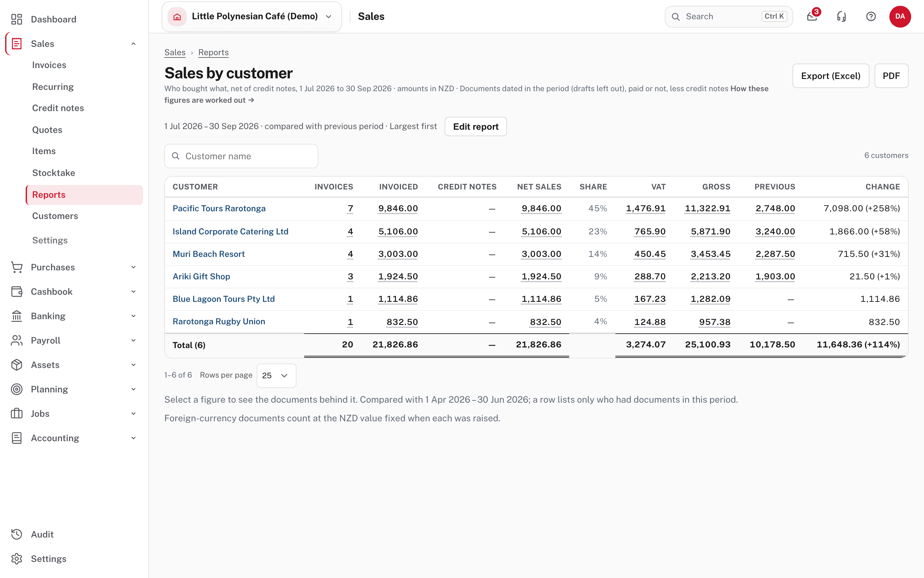This screenshot has width=924, height=578.
Task: Click the Customer name filter field
Action: pyautogui.click(x=241, y=156)
